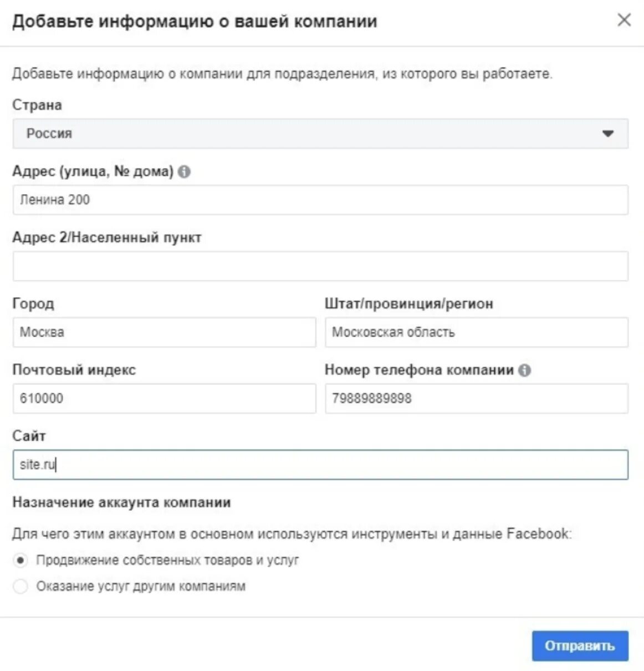Click the Город field containing Москва
644x671 pixels.
coord(164,332)
